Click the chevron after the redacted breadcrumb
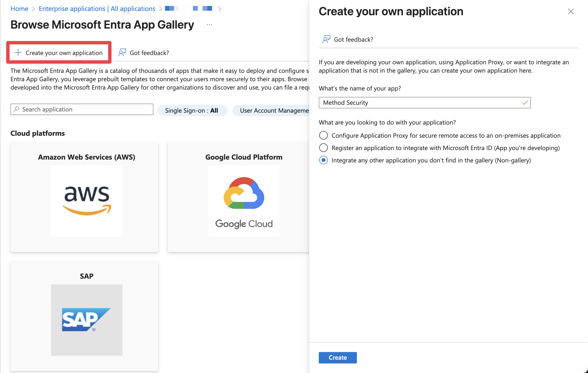588x373 pixels. pyautogui.click(x=219, y=9)
